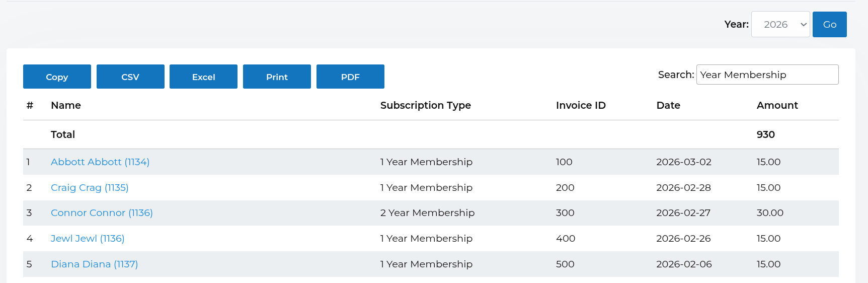Focus the Search input field
This screenshot has height=283, width=868.
tap(767, 75)
